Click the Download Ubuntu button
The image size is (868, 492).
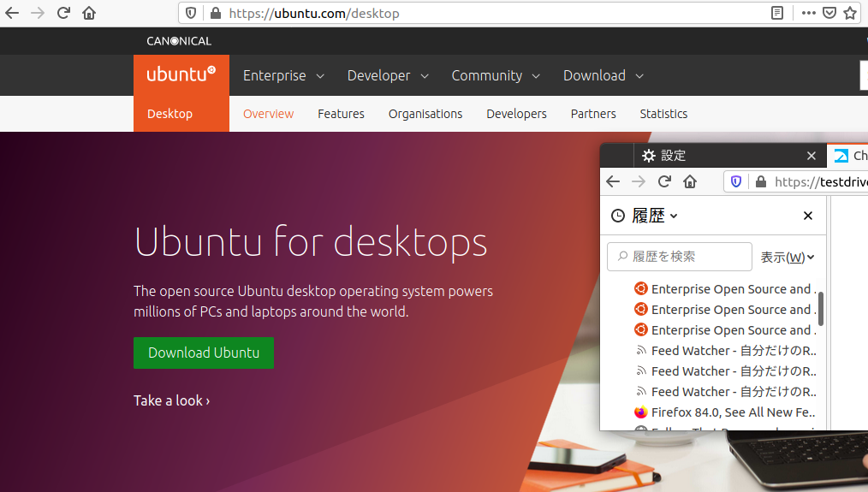coord(204,353)
